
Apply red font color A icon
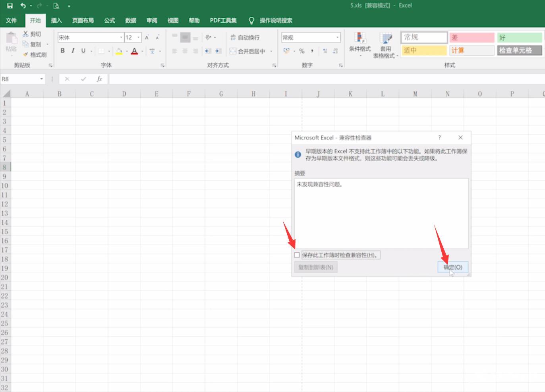pyautogui.click(x=135, y=51)
